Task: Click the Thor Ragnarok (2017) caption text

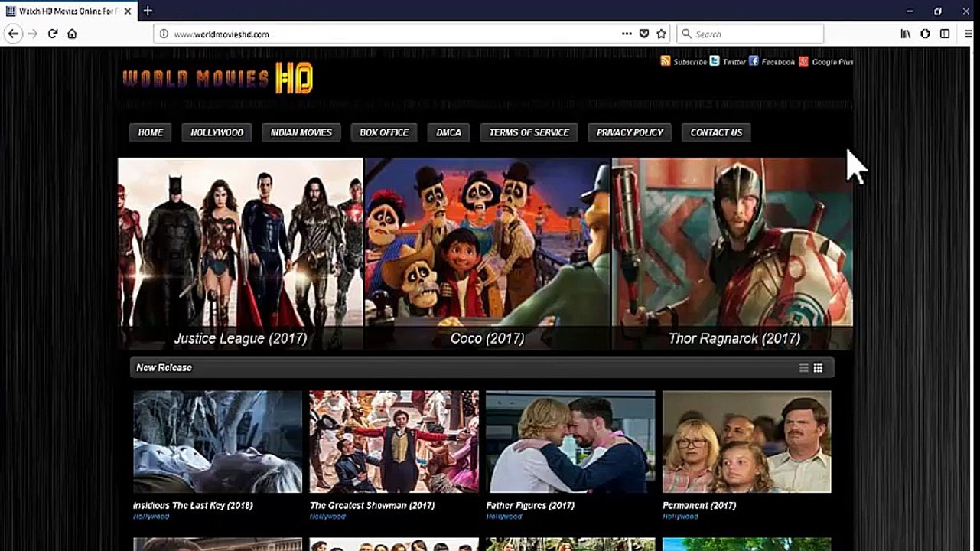Action: 734,338
